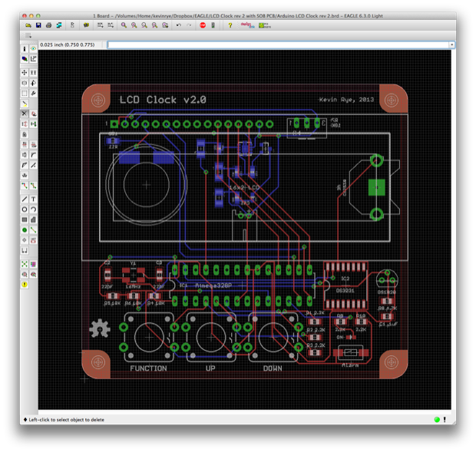Select the Split tool
This screenshot has height=452, width=476.
25,165
